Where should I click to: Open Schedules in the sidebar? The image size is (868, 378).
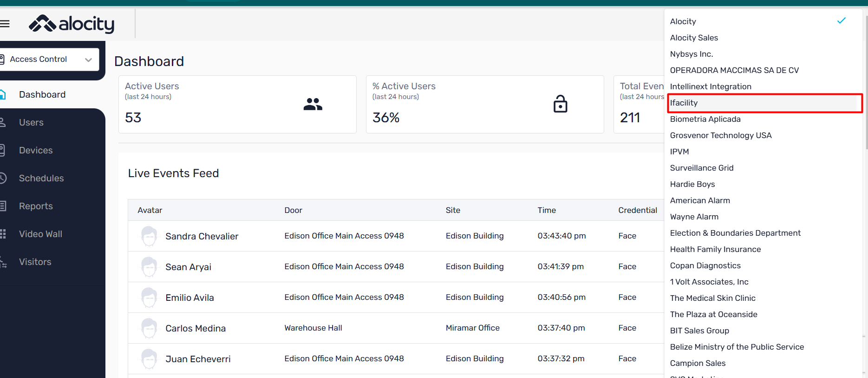[41, 178]
